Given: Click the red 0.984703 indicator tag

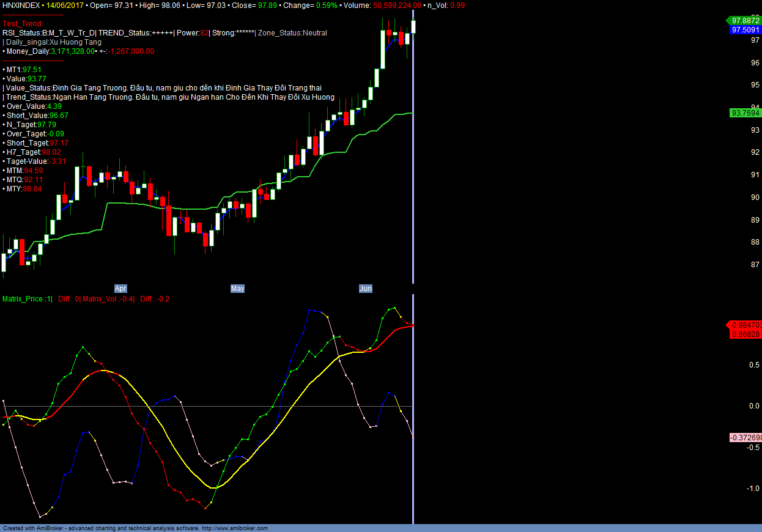Looking at the screenshot, I should tap(745, 325).
